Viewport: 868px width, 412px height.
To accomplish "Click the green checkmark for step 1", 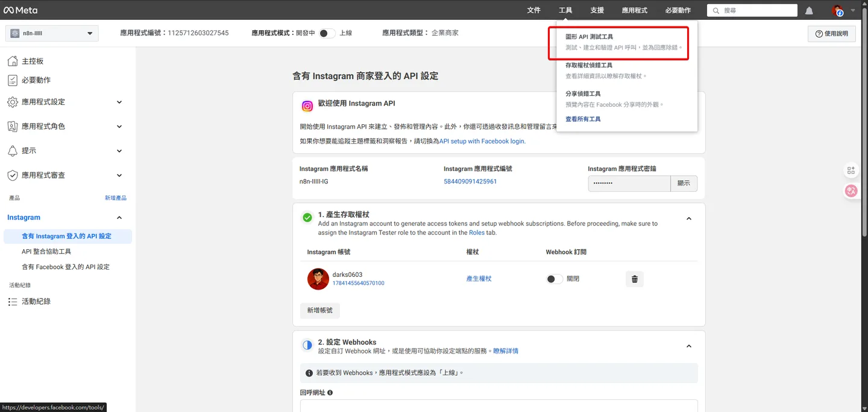I will click(307, 217).
